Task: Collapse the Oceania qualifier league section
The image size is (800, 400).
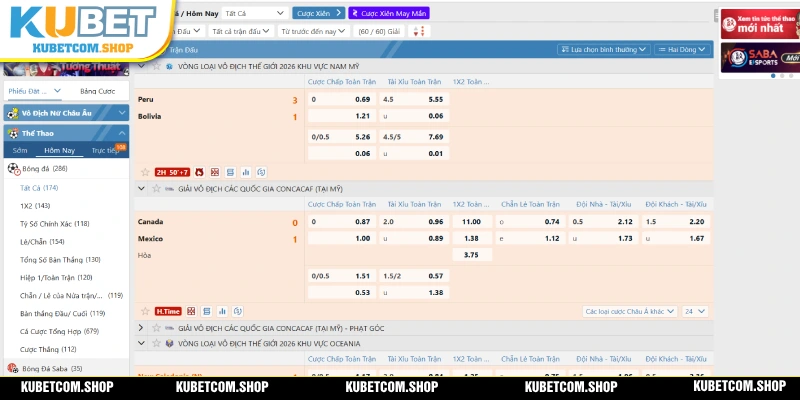Action: click(x=141, y=343)
